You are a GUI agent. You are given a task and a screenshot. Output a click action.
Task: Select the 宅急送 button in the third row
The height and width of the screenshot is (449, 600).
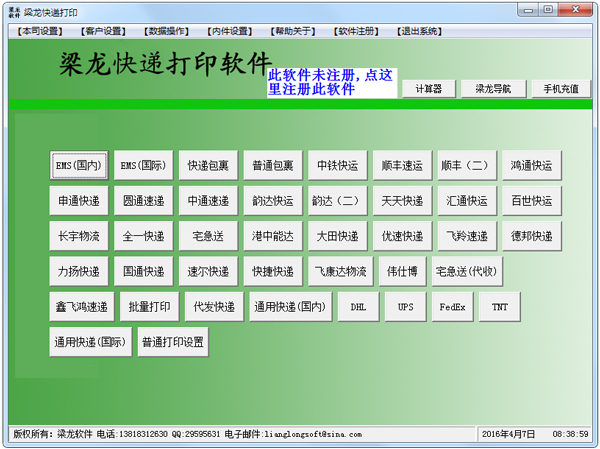208,236
